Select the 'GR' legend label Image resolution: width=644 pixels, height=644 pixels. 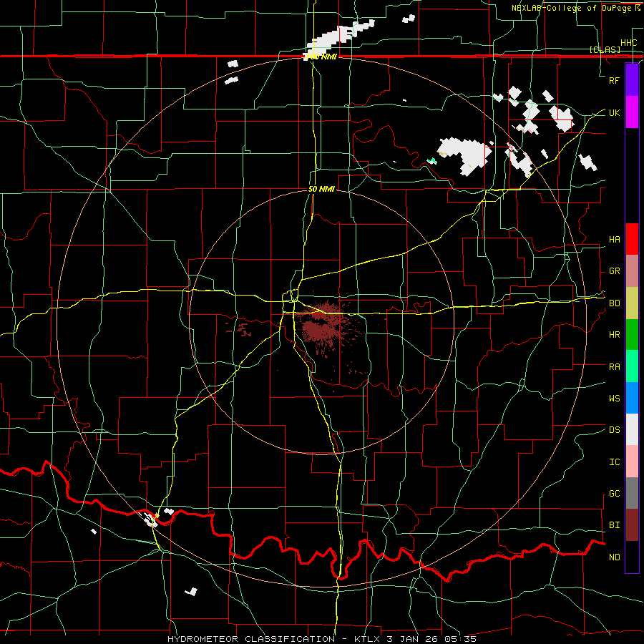[x=614, y=271]
